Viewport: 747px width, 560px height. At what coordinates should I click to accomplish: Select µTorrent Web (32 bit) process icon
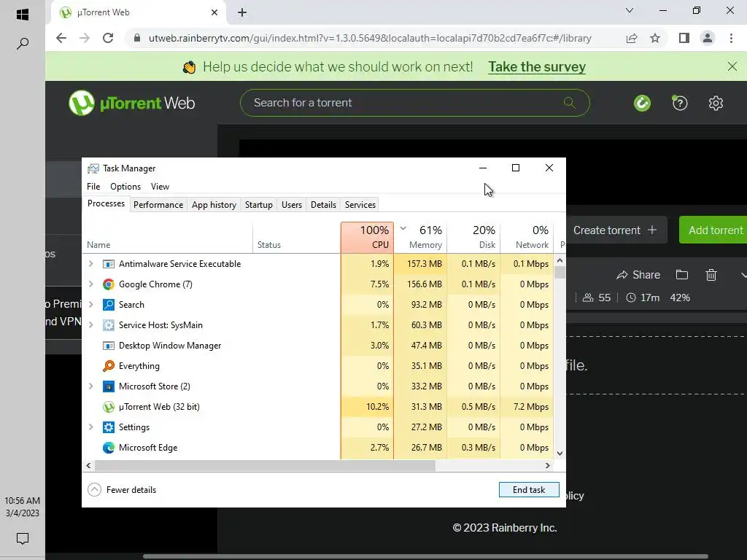pos(109,407)
